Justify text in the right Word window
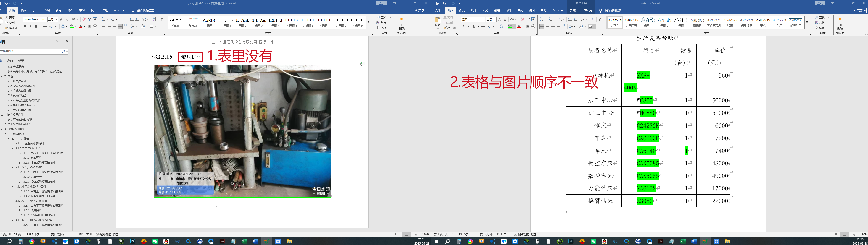Viewport: 868px width, 245px height. tap(558, 26)
